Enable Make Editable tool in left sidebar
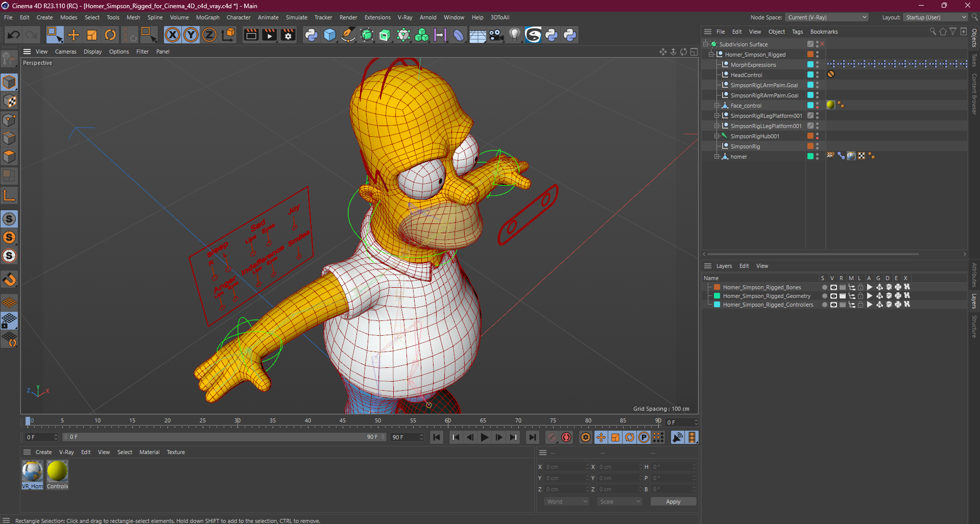Image resolution: width=980 pixels, height=524 pixels. (x=9, y=60)
